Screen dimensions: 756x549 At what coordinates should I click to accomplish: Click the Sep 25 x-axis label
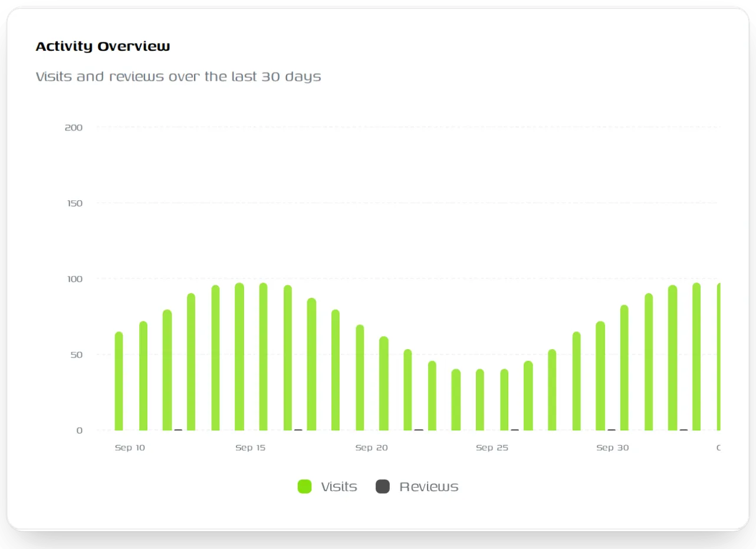[492, 448]
